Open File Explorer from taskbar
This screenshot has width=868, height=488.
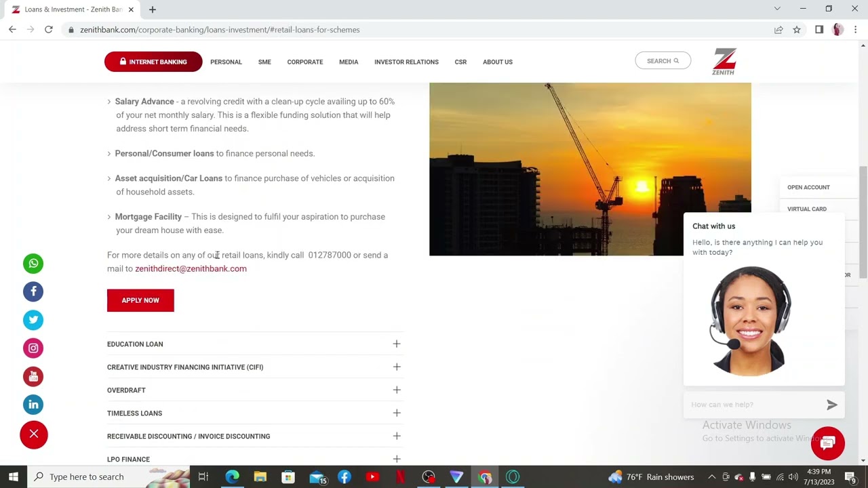[260, 476]
